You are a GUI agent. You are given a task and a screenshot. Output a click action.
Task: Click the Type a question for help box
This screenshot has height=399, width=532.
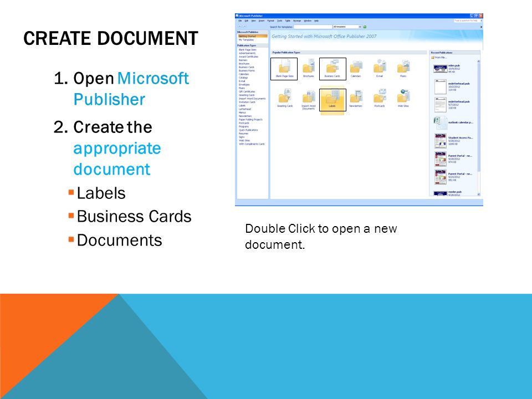pyautogui.click(x=467, y=21)
